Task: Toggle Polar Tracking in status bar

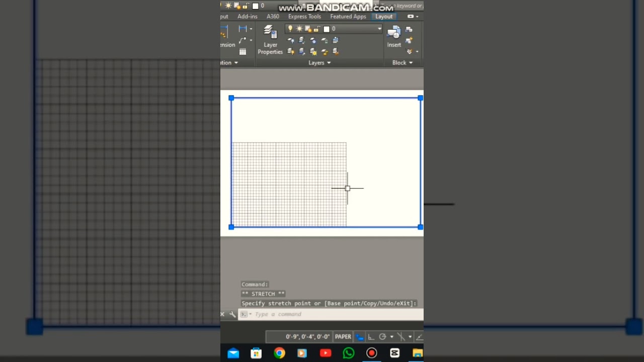Action: click(x=382, y=337)
